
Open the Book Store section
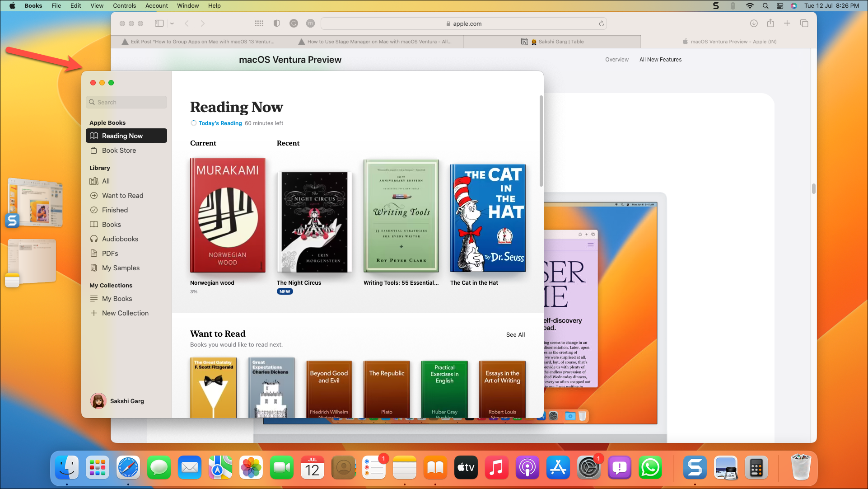[x=119, y=150]
